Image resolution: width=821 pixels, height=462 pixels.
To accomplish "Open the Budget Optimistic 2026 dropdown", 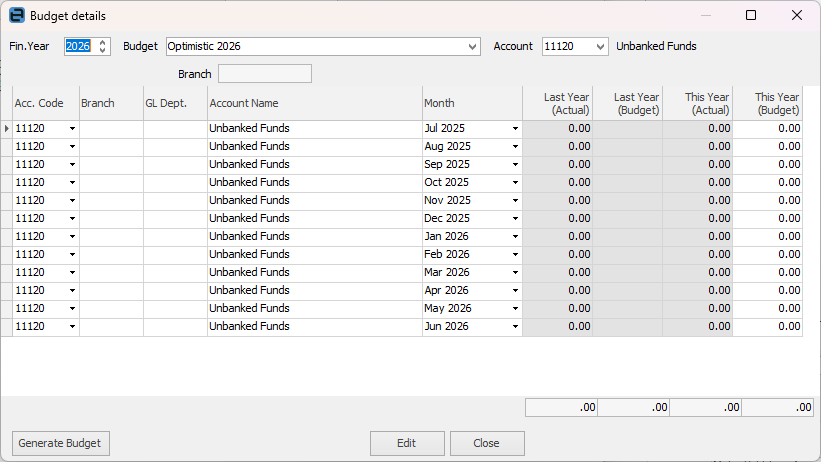I will (x=472, y=47).
